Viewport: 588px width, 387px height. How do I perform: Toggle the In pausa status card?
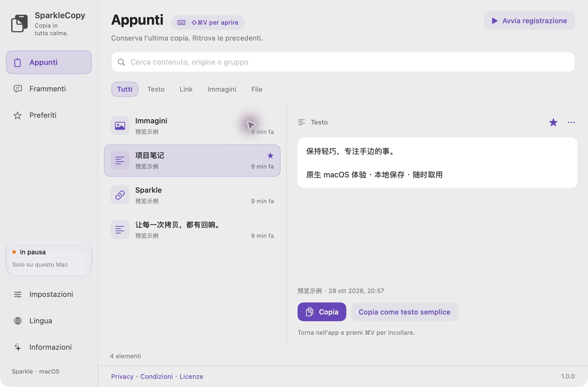(49, 258)
